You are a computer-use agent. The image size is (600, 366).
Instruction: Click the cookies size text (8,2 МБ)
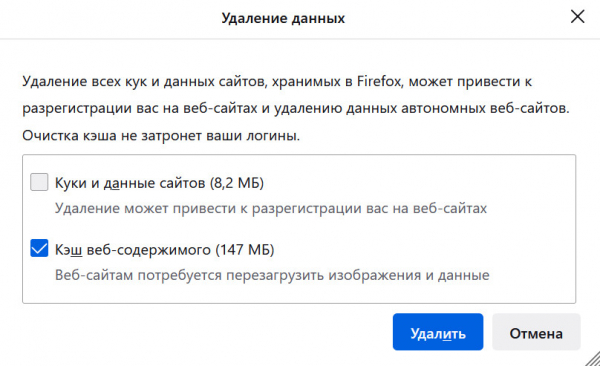[237, 183]
